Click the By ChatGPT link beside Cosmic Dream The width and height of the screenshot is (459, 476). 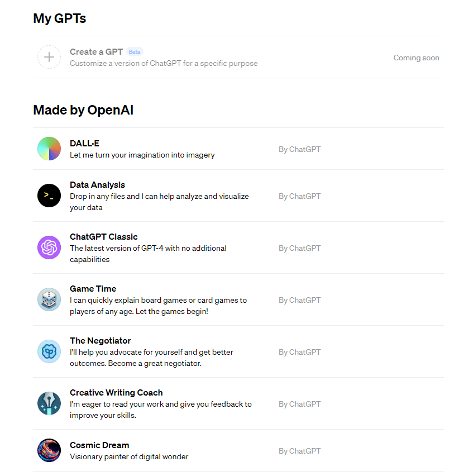tap(299, 451)
